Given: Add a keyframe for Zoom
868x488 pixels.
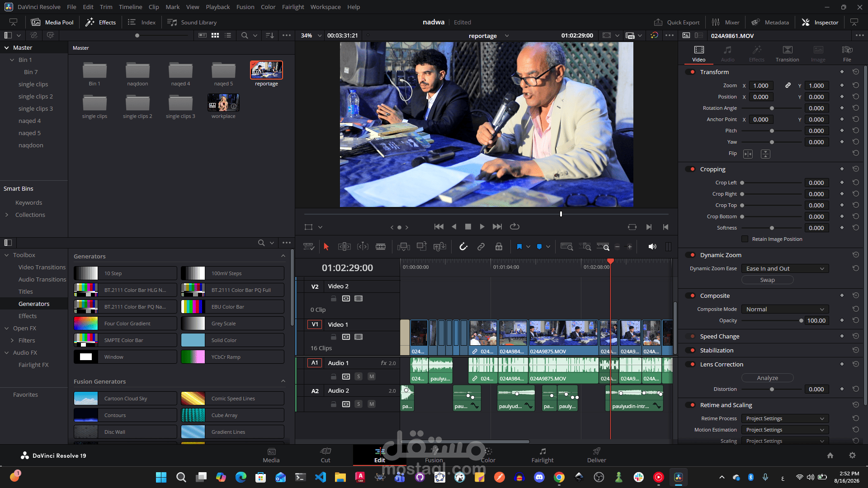Looking at the screenshot, I should [x=842, y=85].
